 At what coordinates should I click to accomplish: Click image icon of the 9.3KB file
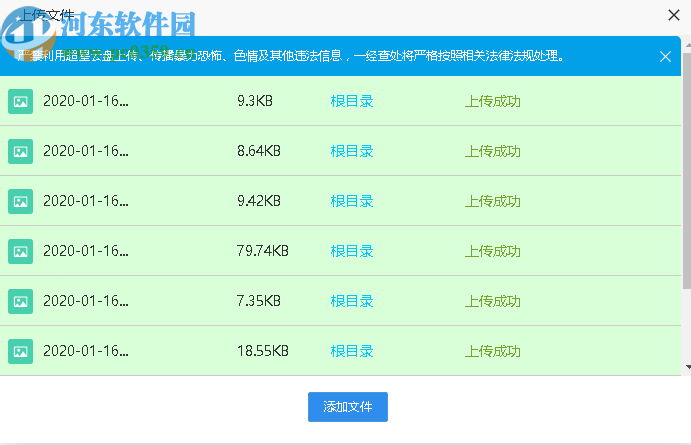coord(20,101)
